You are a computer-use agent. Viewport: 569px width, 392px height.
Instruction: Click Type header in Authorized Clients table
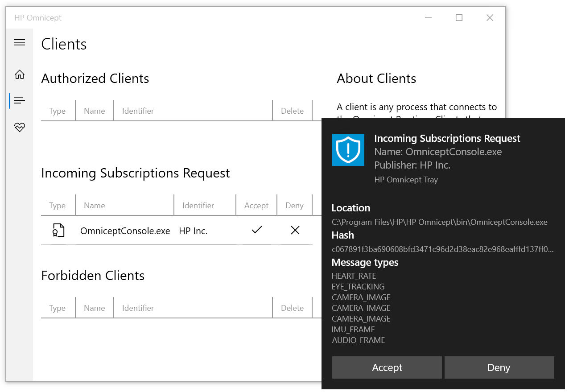tap(57, 111)
